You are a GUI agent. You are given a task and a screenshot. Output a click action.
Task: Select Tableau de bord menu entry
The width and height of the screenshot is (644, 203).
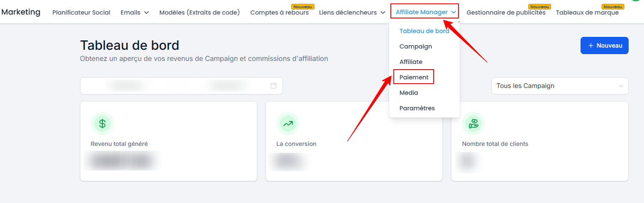click(424, 31)
